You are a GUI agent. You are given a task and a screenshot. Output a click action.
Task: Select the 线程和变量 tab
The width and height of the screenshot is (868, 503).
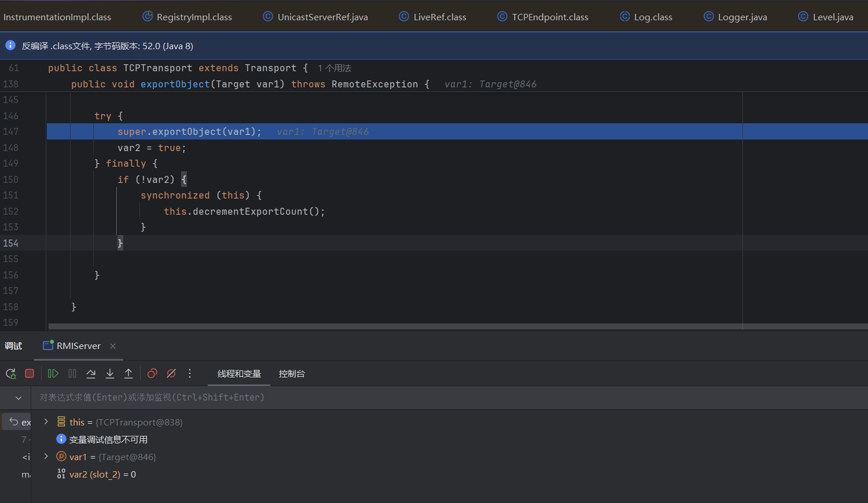[239, 374]
